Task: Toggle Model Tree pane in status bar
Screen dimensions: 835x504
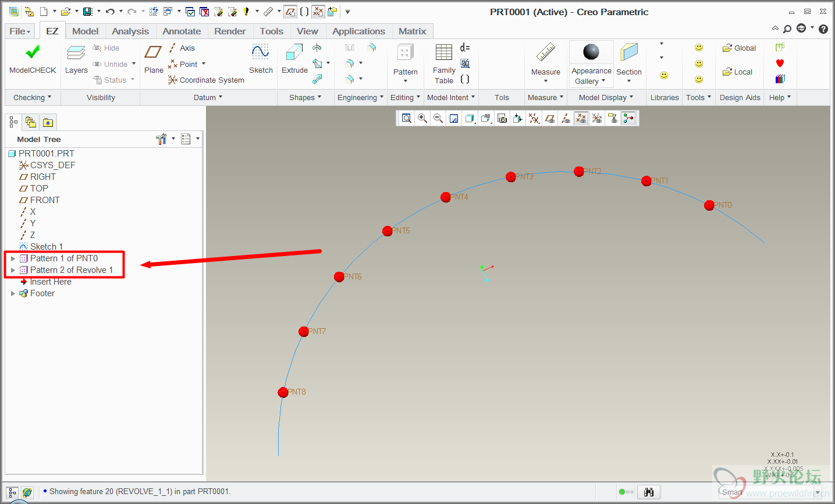Action: pyautogui.click(x=12, y=492)
